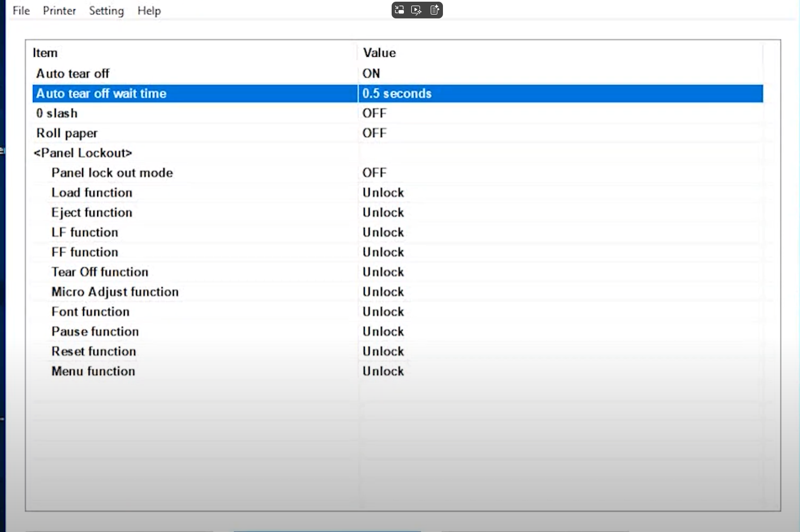This screenshot has width=800, height=532.
Task: Open the Help menu
Action: pos(149,11)
